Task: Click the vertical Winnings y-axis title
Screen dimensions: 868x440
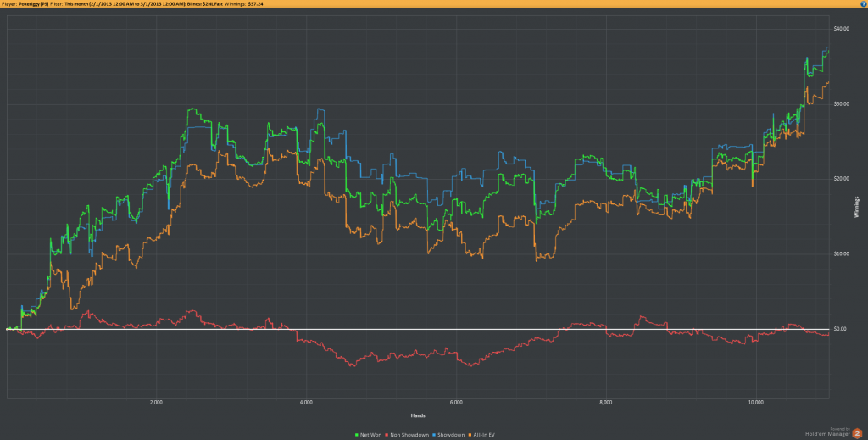Action: 857,209
